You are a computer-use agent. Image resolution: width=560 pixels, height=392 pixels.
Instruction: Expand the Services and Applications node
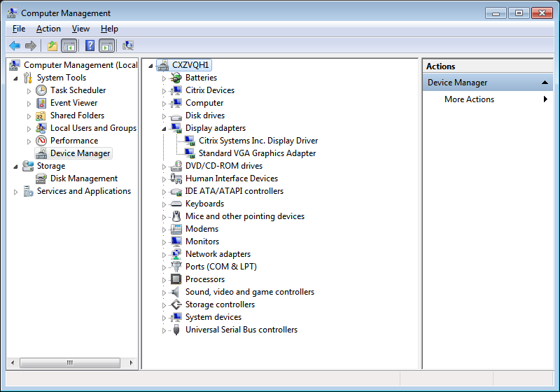point(16,192)
